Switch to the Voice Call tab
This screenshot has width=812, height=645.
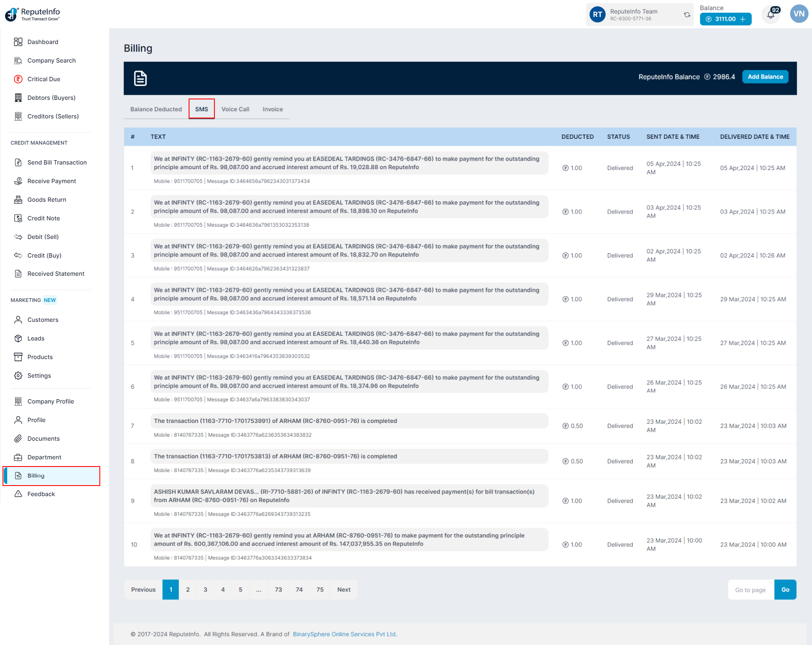coord(235,109)
